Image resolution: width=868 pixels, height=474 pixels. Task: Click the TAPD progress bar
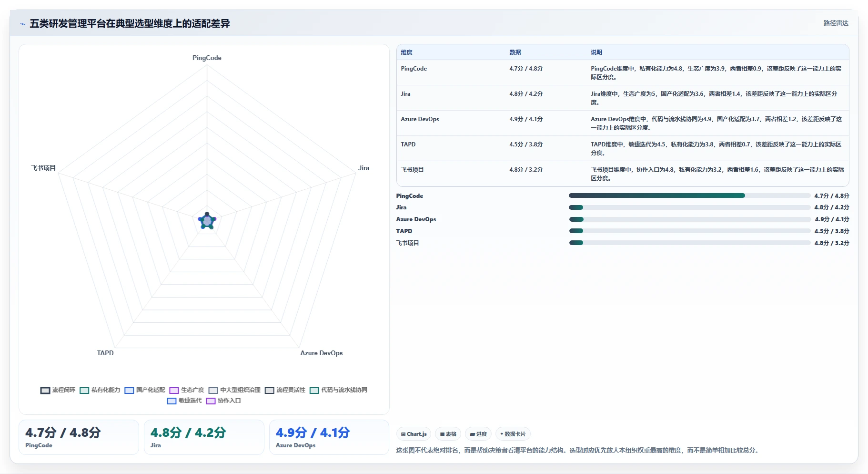click(689, 231)
